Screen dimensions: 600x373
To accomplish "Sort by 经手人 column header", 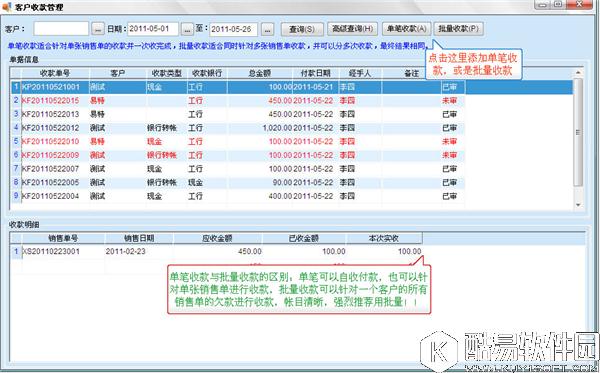I will pyautogui.click(x=360, y=73).
